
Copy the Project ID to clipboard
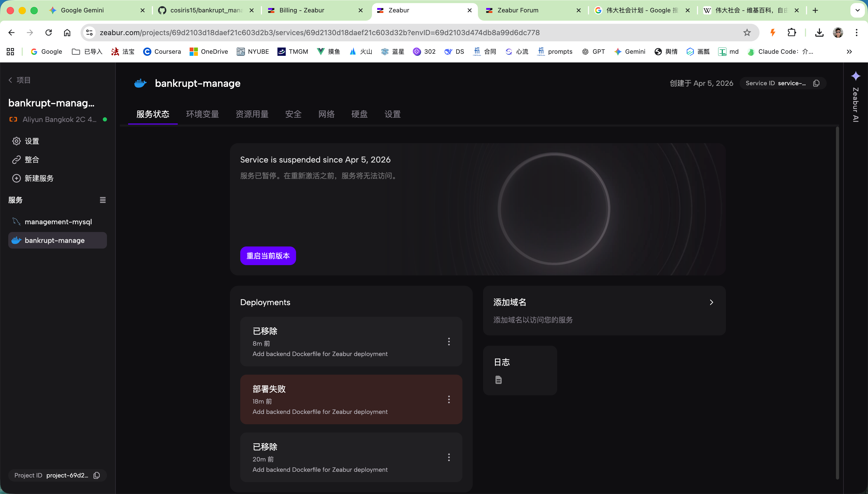97,475
